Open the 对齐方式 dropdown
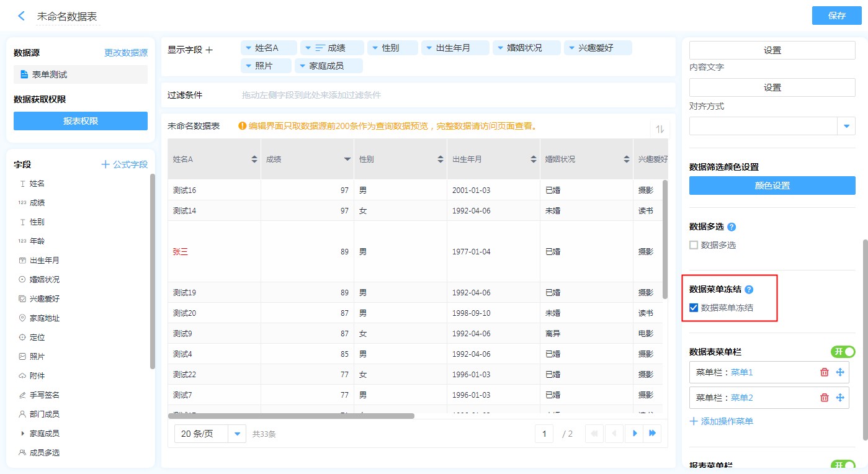Screen dimensions: 868x474 [846, 126]
